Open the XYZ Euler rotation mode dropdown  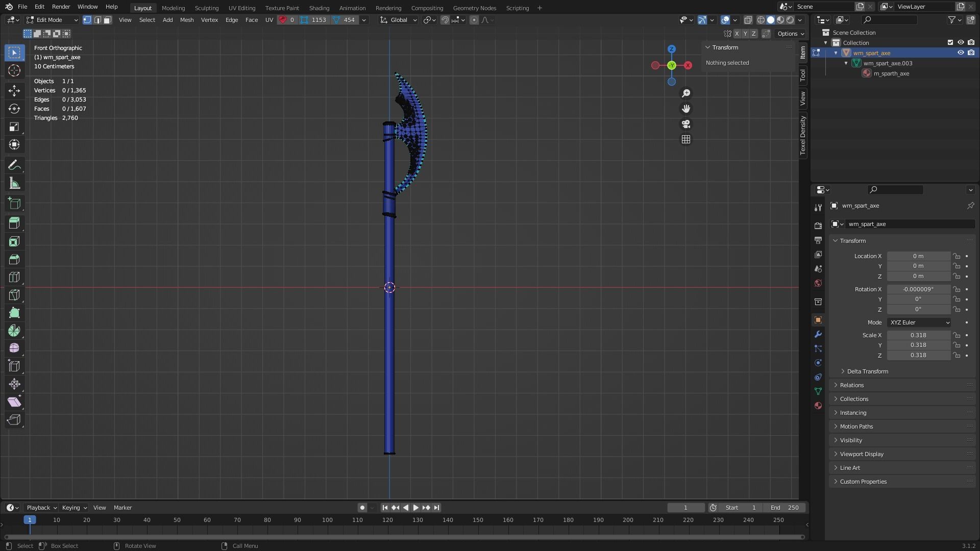pos(919,322)
